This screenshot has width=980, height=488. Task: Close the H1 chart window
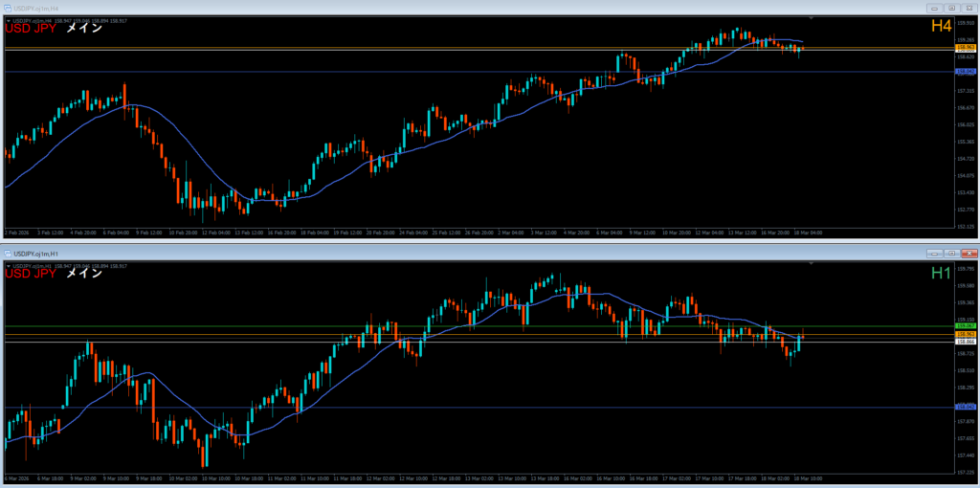click(x=968, y=253)
